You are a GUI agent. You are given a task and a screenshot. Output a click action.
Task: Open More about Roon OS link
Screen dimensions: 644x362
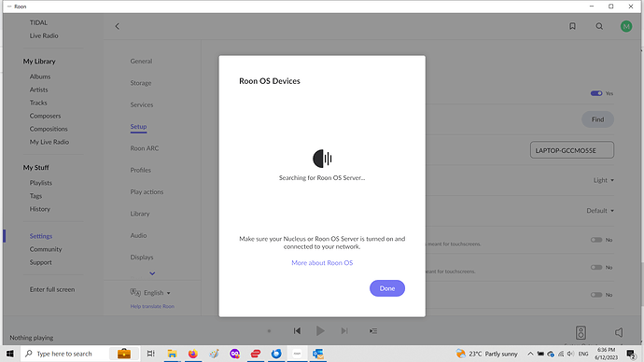pyautogui.click(x=322, y=263)
